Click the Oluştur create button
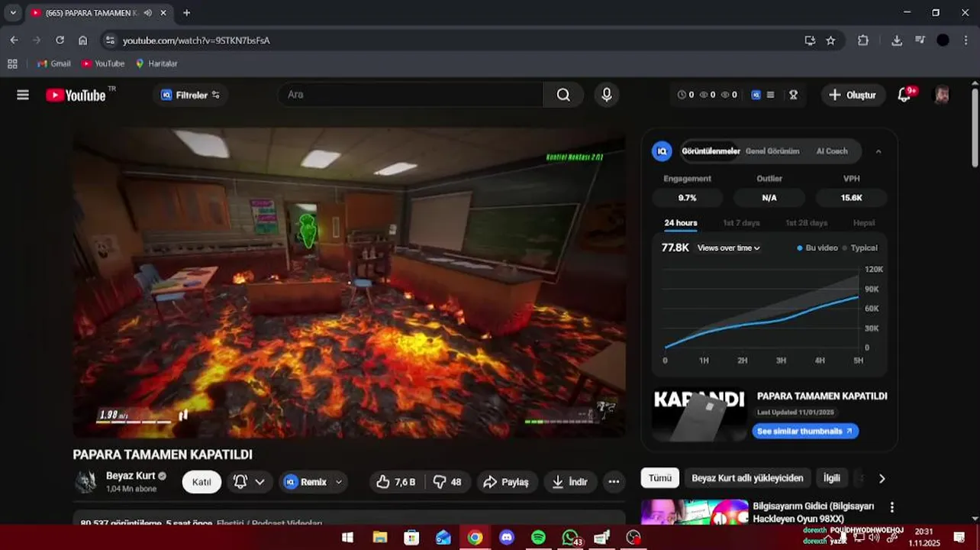 tap(853, 95)
